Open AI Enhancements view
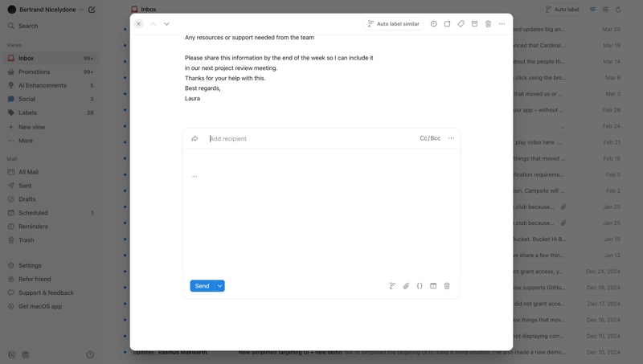 point(51,85)
